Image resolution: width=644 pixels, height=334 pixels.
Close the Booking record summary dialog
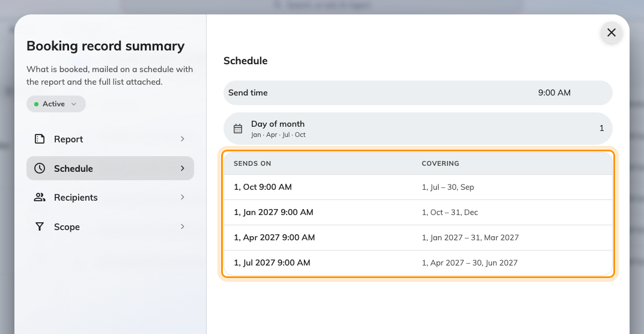tap(611, 32)
